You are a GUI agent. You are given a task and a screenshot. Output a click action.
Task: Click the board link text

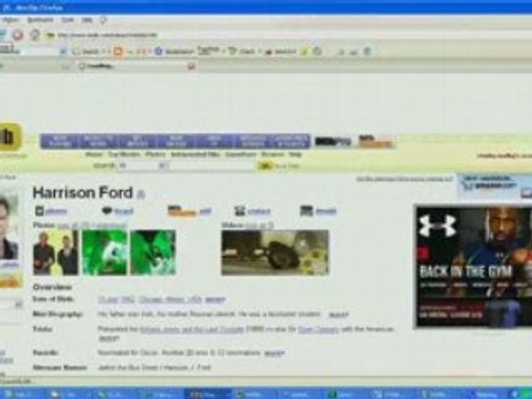point(124,211)
